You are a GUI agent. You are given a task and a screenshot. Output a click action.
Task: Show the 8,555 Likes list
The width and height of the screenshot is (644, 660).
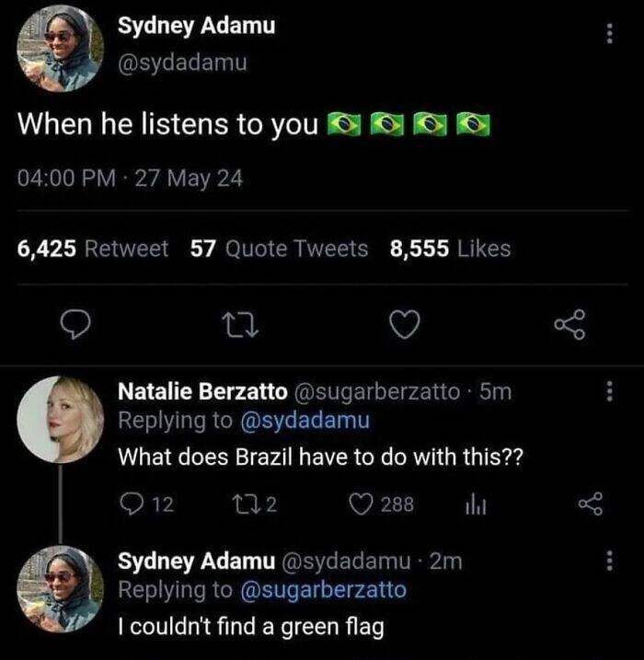[451, 249]
